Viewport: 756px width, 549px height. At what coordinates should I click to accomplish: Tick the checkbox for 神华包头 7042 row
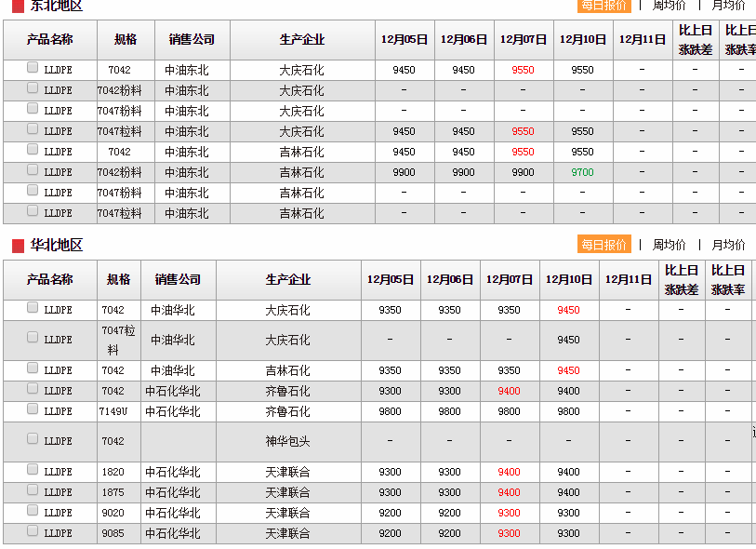pyautogui.click(x=33, y=439)
